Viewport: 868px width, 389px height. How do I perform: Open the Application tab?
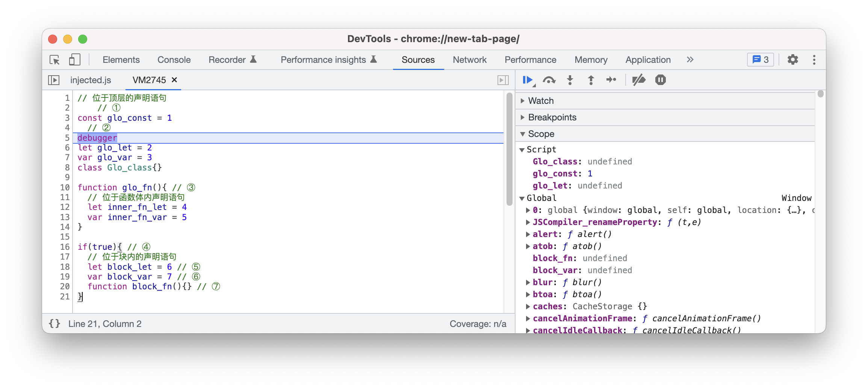648,60
